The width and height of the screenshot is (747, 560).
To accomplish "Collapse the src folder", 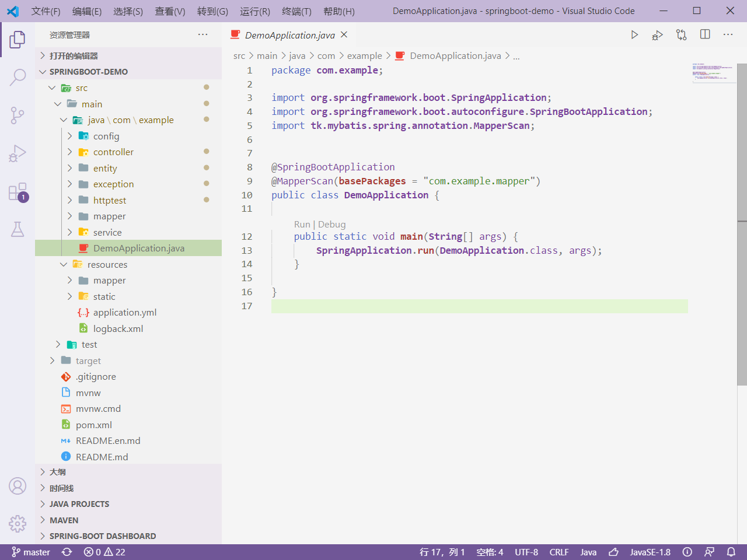I will click(x=128, y=88).
